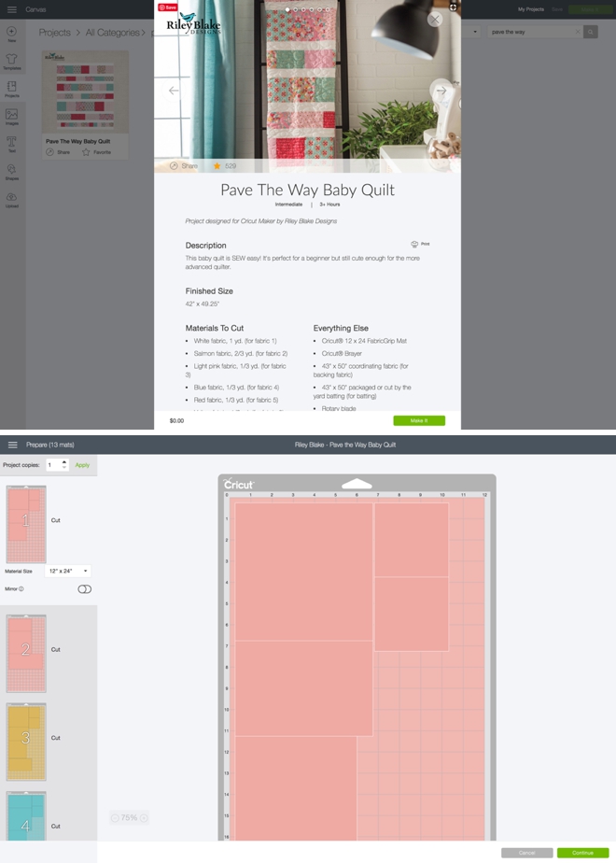Close the project details dialog
Viewport: 616px width, 863px height.
[x=435, y=20]
